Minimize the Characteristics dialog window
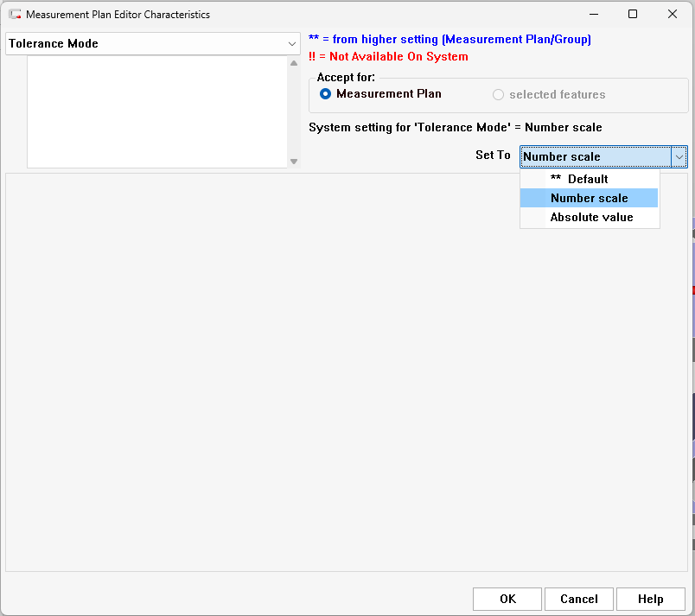 pyautogui.click(x=593, y=15)
